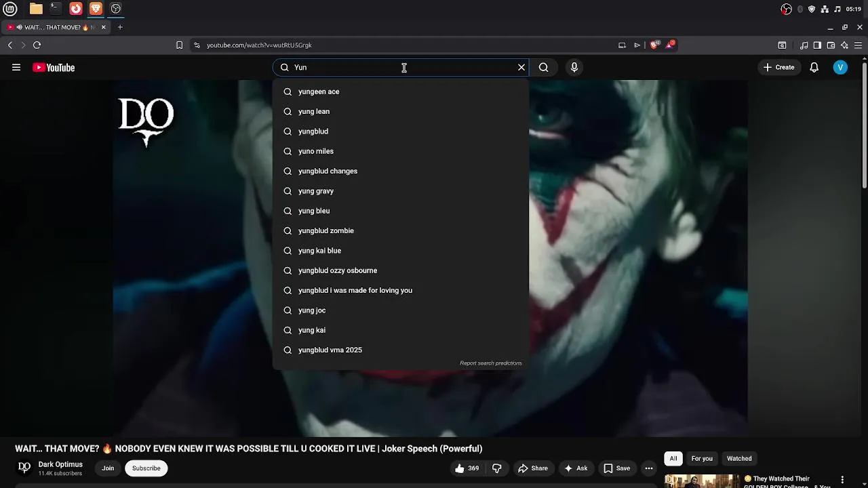Image resolution: width=868 pixels, height=488 pixels.
Task: Open the network connections tray icon
Action: (825, 9)
